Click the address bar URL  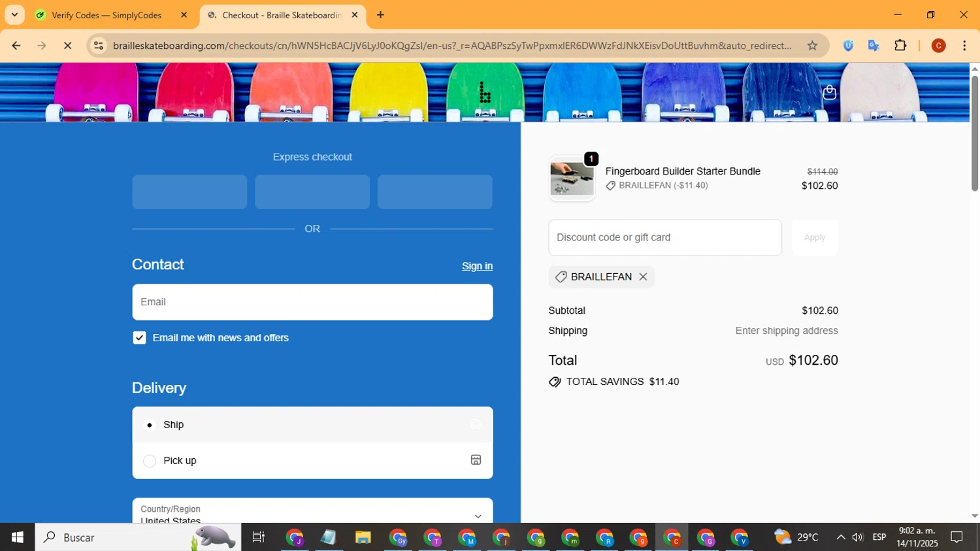click(x=452, y=46)
